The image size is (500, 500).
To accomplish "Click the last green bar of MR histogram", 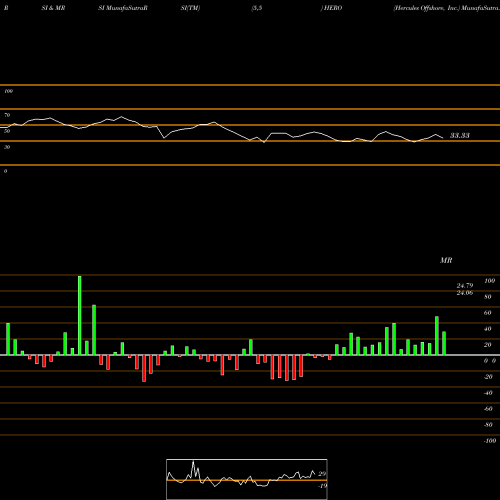I will (444, 343).
